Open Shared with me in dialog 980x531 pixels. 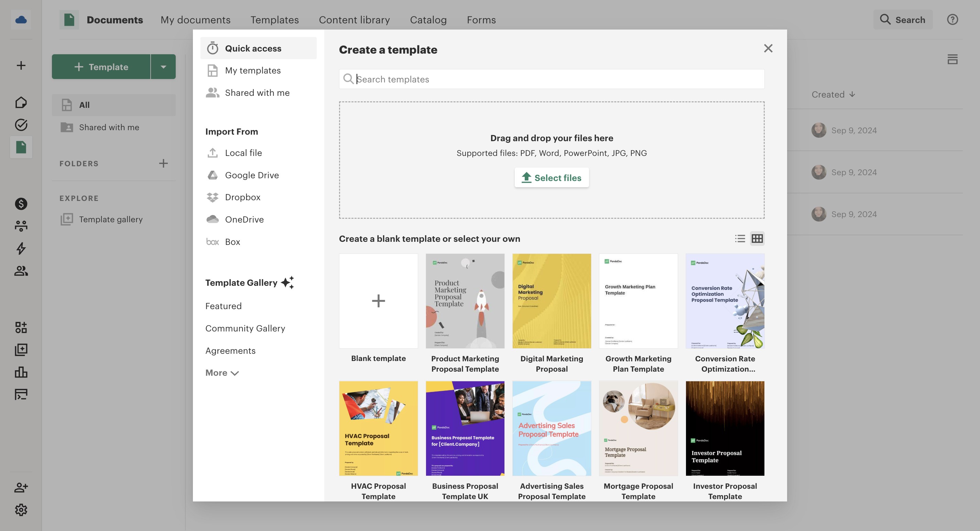257,93
